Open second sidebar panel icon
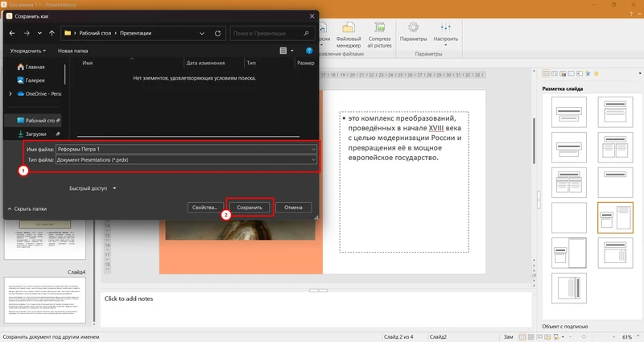Image resolution: width=644 pixels, height=342 pixels. point(555,73)
